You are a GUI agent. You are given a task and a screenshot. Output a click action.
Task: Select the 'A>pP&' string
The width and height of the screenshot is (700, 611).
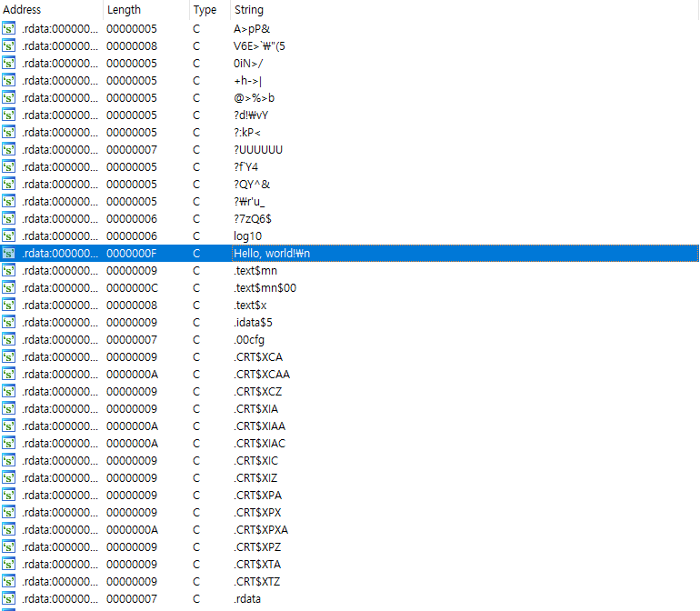252,29
